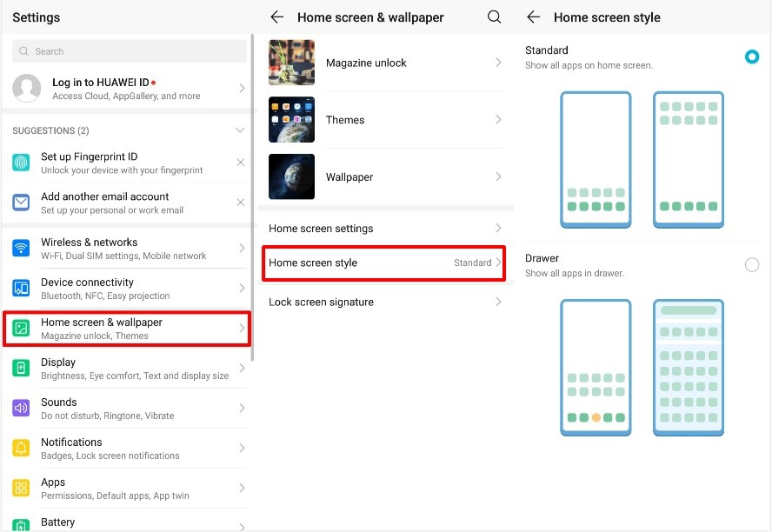The width and height of the screenshot is (772, 532).
Task: Click the Apps icon in the sidebar
Action: tap(21, 488)
